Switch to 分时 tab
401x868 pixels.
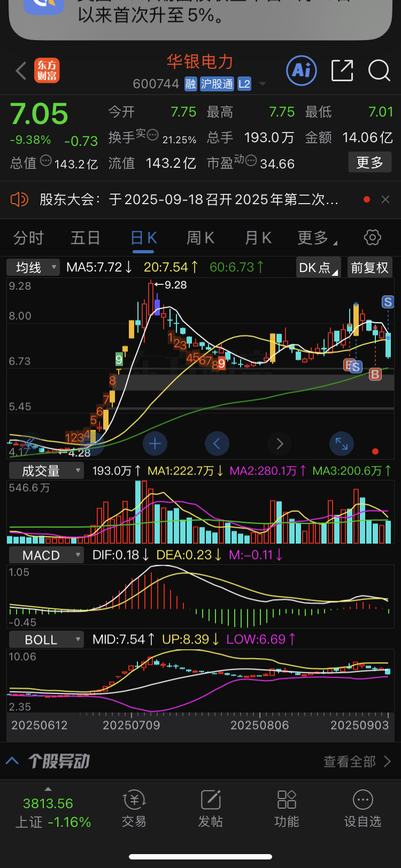[x=28, y=237]
